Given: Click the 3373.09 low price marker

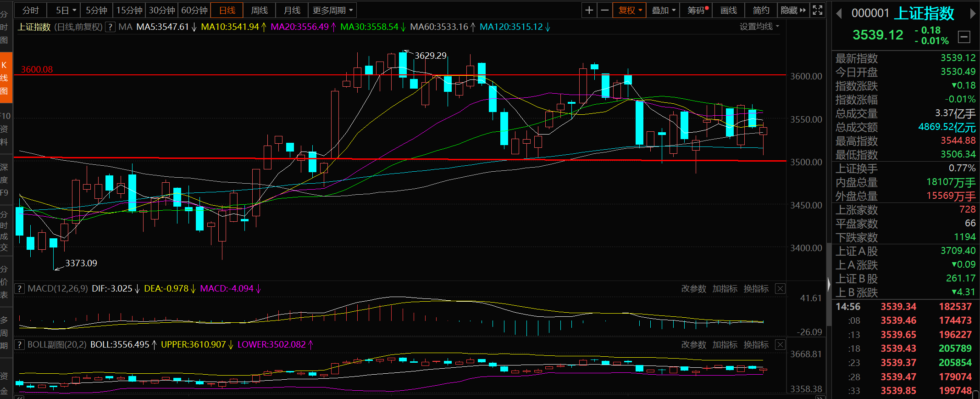Looking at the screenshot, I should coord(81,263).
